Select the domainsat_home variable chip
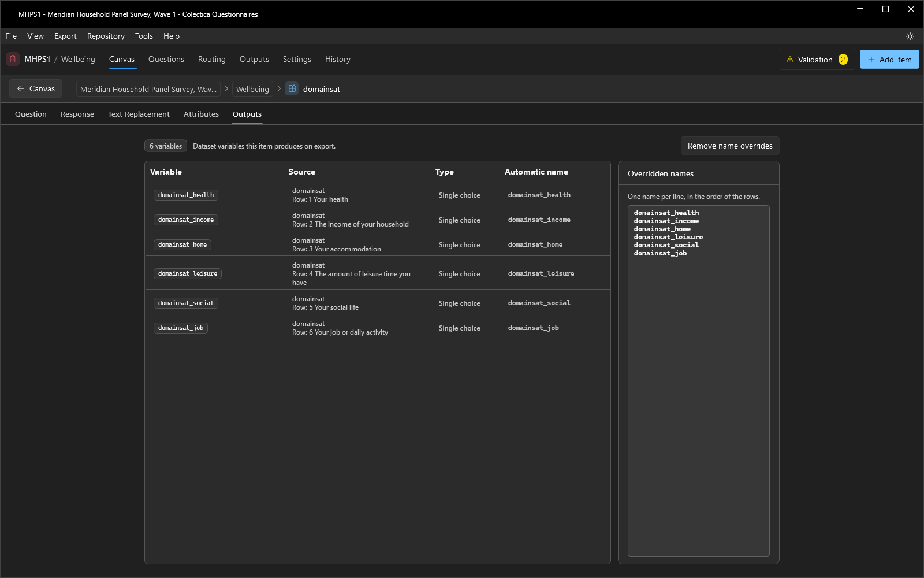 tap(182, 245)
